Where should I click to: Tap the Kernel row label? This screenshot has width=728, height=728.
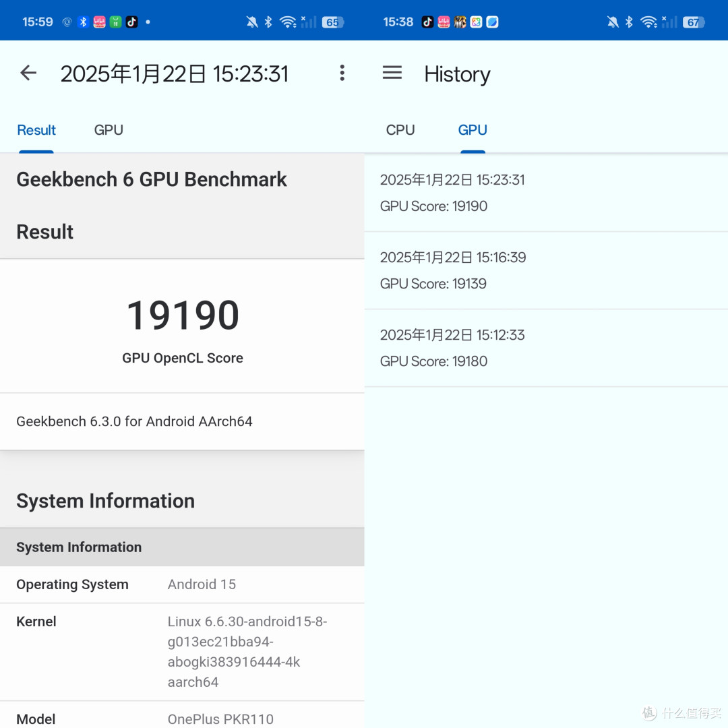click(x=36, y=621)
